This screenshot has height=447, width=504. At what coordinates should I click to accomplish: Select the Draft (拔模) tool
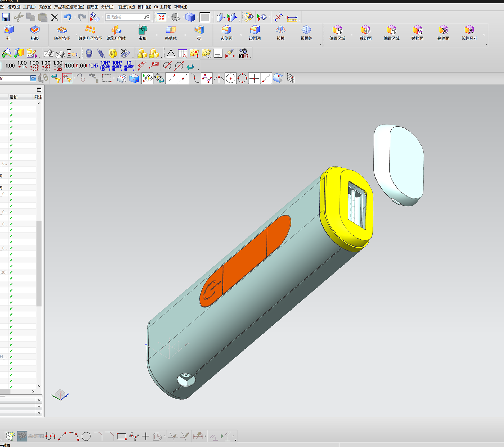point(280,32)
